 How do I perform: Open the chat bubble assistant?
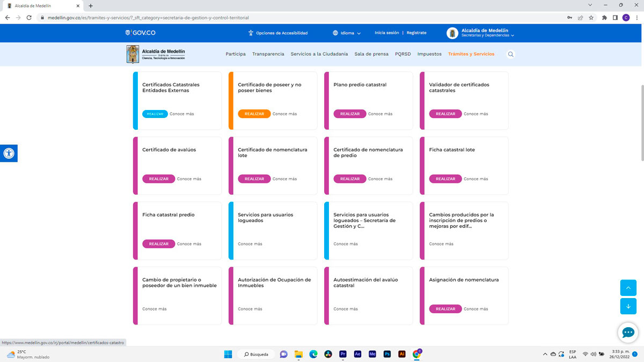click(x=628, y=333)
